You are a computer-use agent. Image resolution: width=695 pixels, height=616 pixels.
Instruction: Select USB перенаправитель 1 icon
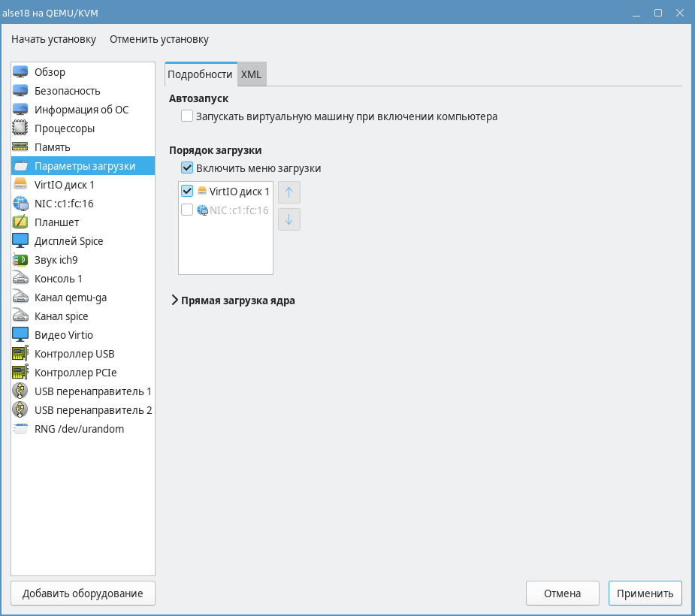20,391
